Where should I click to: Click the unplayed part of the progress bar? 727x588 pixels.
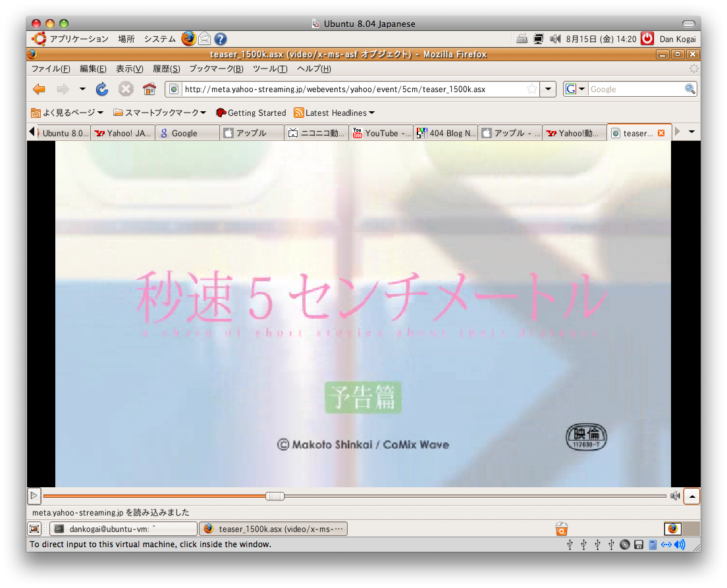tap(475, 496)
